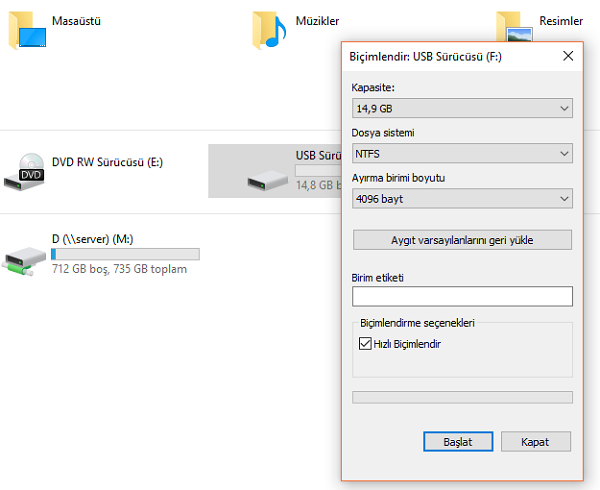Screen dimensions: 600x490
Task: Click the USB Sürücüsü drive icon
Action: point(267,180)
